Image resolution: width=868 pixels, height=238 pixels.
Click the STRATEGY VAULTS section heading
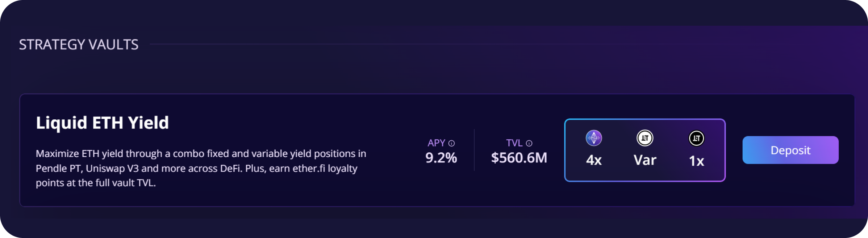pos(79,44)
